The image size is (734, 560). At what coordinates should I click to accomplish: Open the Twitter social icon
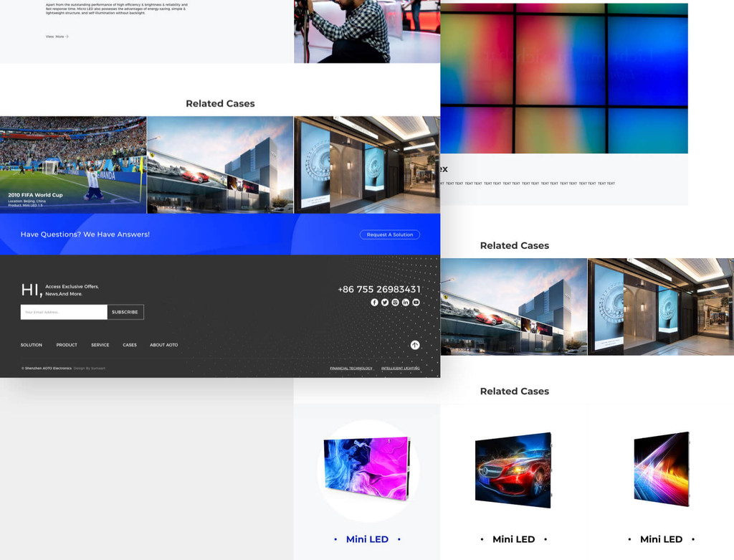385,303
